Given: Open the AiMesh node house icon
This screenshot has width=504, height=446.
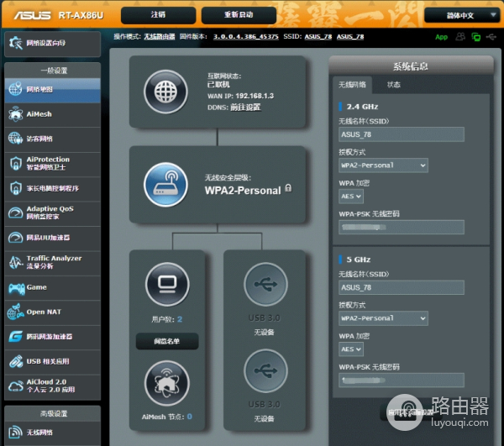Looking at the screenshot, I should 166,383.
